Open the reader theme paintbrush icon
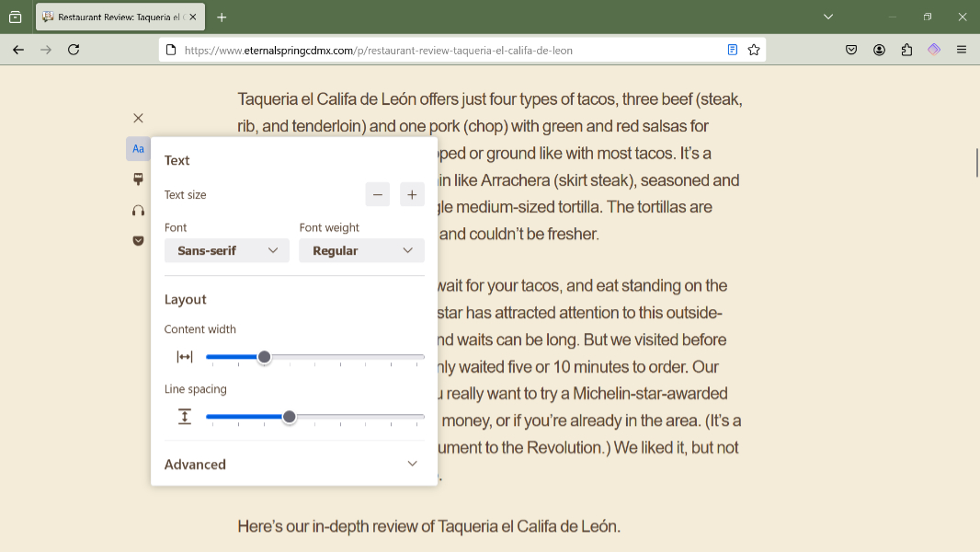The height and width of the screenshot is (552, 980). [138, 179]
